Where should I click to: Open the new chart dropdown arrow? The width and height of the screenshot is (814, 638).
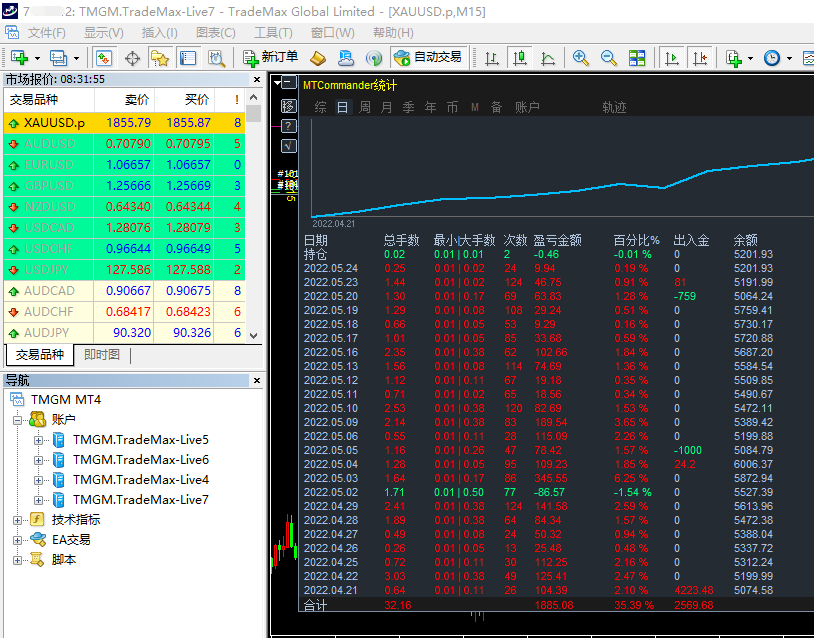click(37, 58)
